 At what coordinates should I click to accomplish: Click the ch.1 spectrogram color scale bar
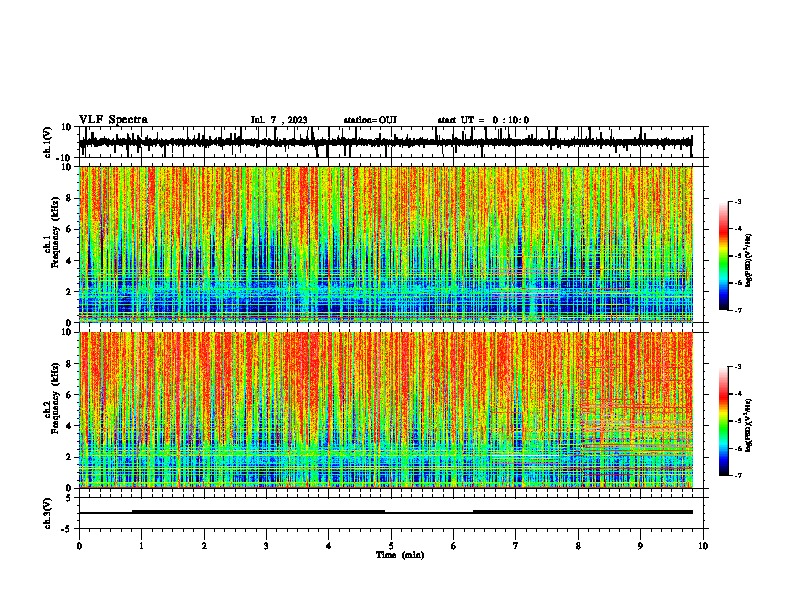724,256
